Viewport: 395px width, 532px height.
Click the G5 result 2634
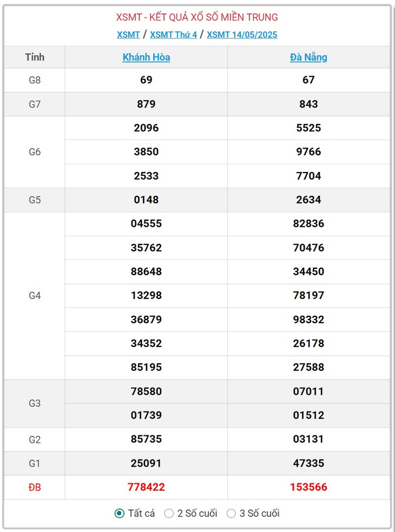click(x=309, y=199)
